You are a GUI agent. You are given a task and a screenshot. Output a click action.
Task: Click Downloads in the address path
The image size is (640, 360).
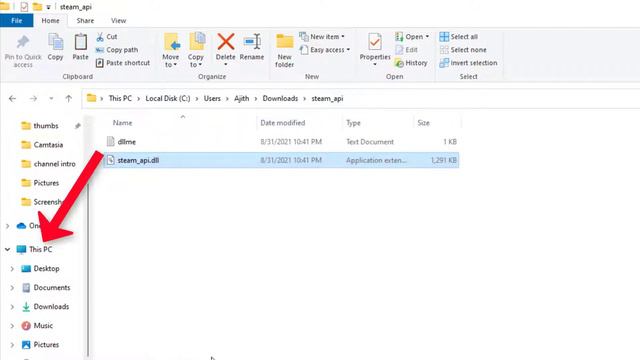280,98
